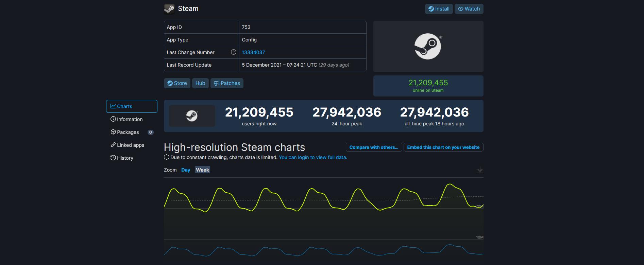Click the Packages cube icon in sidebar

[113, 132]
